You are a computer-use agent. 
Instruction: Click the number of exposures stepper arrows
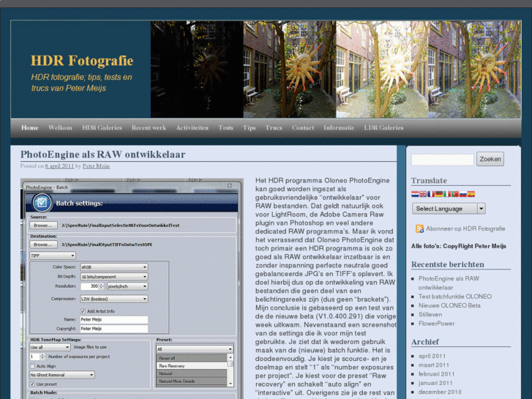(x=42, y=357)
